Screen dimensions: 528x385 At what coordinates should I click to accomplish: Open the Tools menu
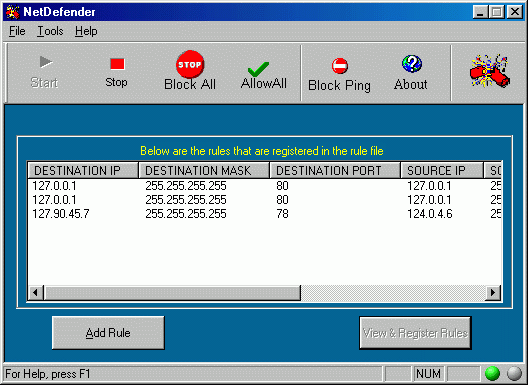pos(50,31)
